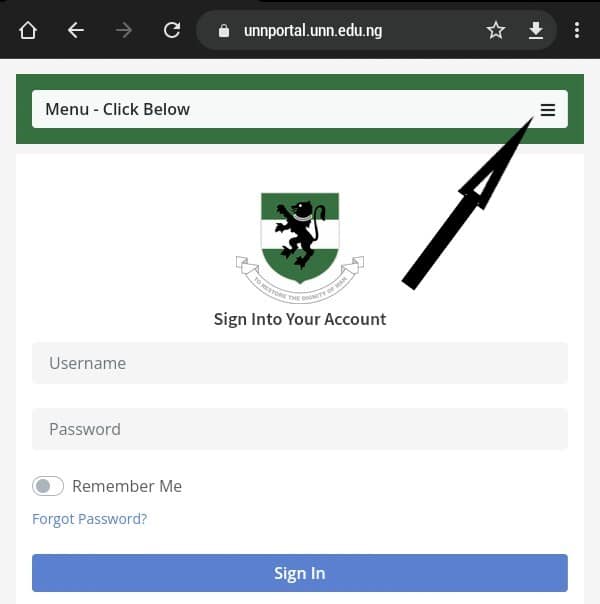Click the blue Sign In button
Image resolution: width=600 pixels, height=604 pixels.
pyautogui.click(x=300, y=573)
